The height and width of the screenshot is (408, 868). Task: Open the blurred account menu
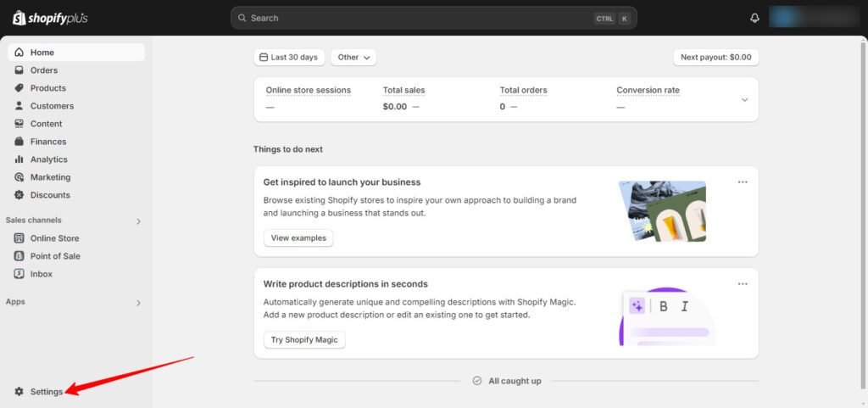pos(814,18)
